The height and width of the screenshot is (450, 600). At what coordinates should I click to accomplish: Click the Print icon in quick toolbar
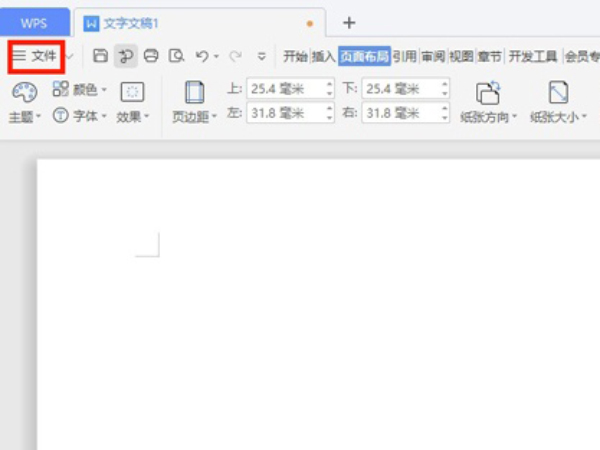(x=151, y=56)
